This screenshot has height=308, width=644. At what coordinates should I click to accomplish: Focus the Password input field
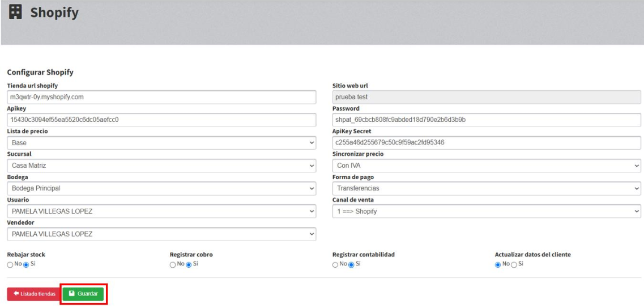click(487, 120)
